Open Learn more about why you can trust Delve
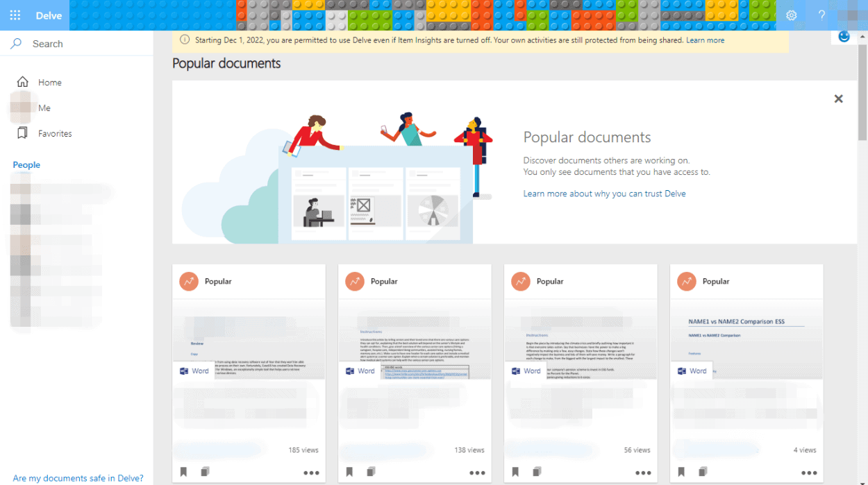868x485 pixels. [x=604, y=194]
